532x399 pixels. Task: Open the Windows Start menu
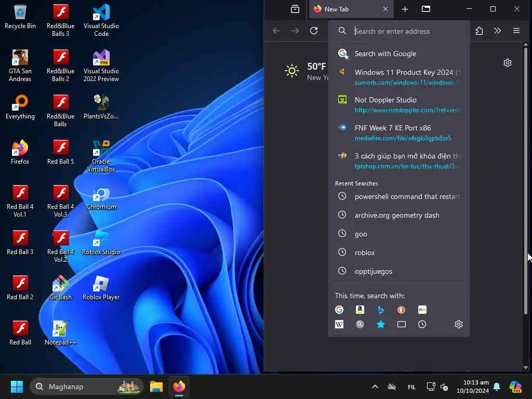17,387
